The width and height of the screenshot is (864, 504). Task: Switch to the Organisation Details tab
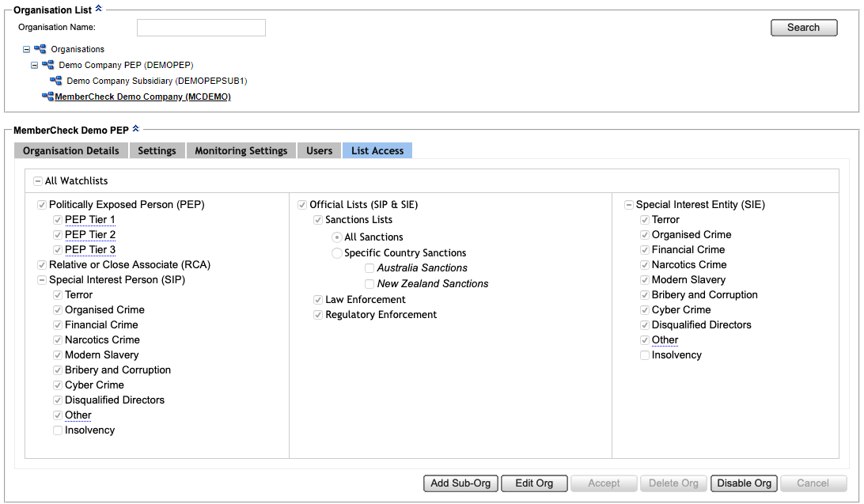tap(71, 150)
